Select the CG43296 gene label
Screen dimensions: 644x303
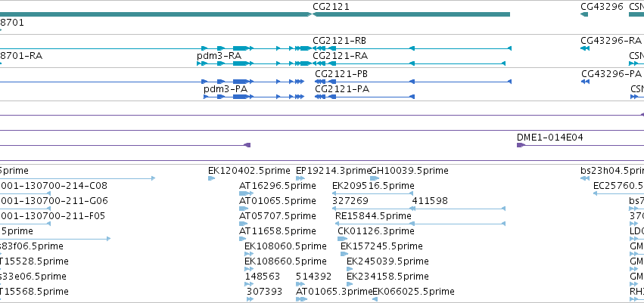coord(602,7)
